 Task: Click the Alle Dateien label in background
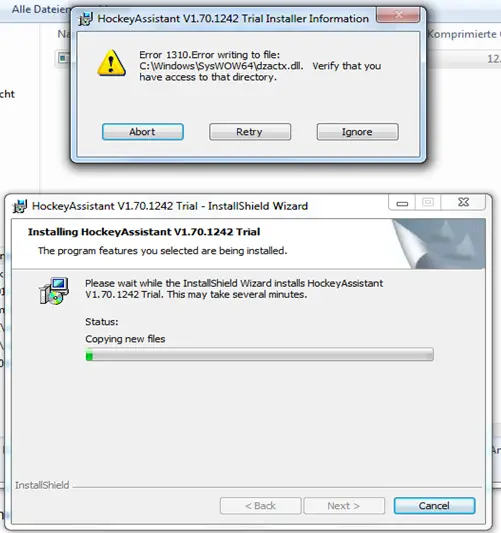pos(41,9)
